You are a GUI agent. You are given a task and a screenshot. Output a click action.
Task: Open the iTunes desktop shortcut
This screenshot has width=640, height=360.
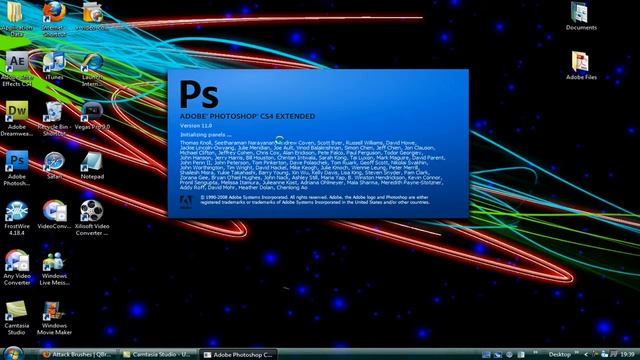point(54,65)
